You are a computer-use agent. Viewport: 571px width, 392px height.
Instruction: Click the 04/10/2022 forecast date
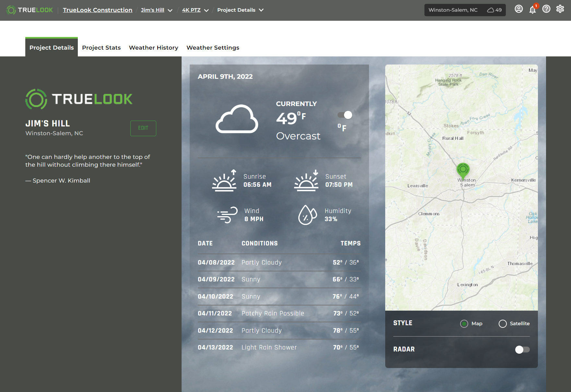[x=216, y=297]
